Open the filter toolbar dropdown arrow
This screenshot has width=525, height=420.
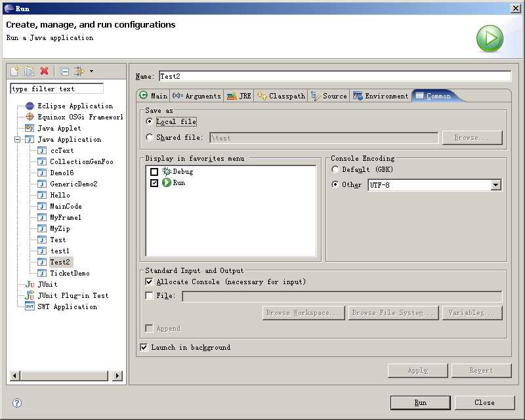(x=91, y=71)
